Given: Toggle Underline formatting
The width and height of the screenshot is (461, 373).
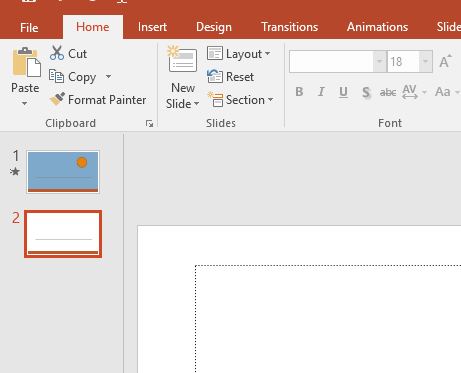Looking at the screenshot, I should pyautogui.click(x=343, y=92).
